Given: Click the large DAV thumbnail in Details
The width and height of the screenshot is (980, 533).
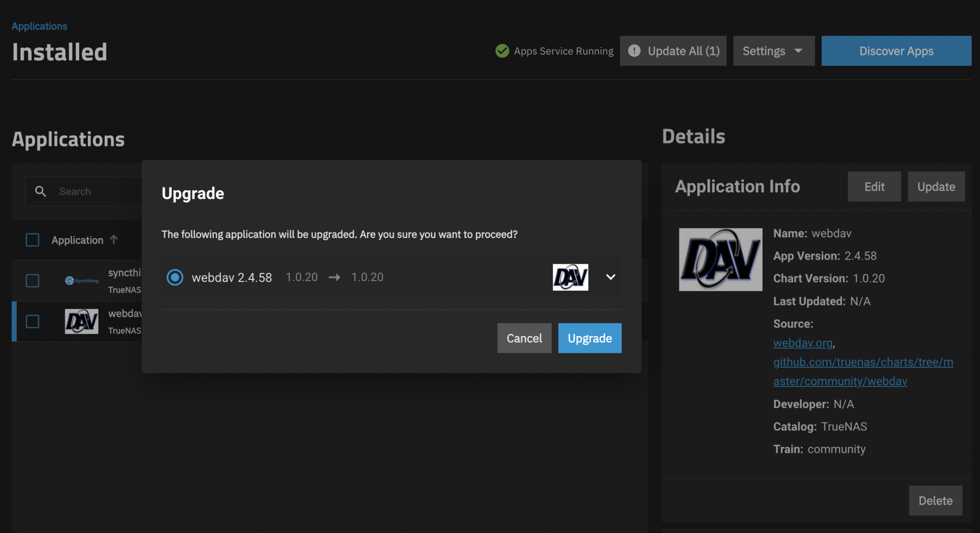Looking at the screenshot, I should tap(721, 260).
